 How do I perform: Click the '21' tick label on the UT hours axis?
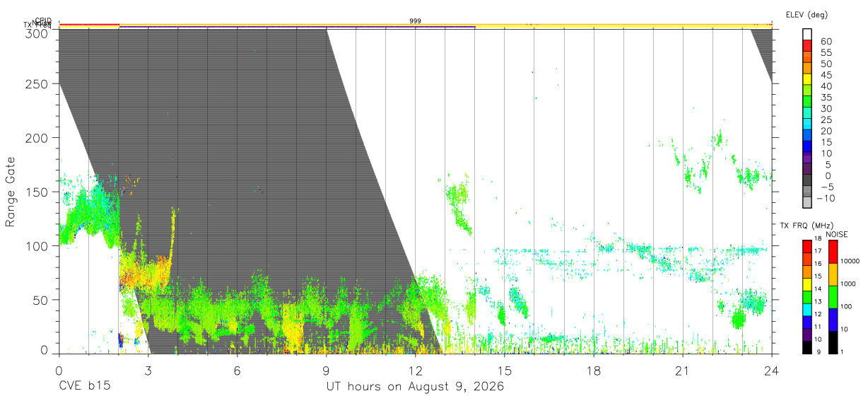683,370
